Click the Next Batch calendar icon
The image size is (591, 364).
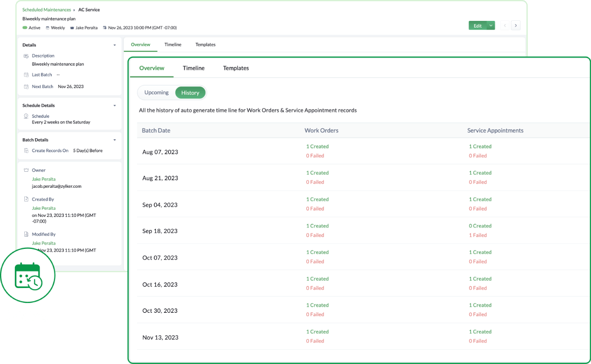26,86
